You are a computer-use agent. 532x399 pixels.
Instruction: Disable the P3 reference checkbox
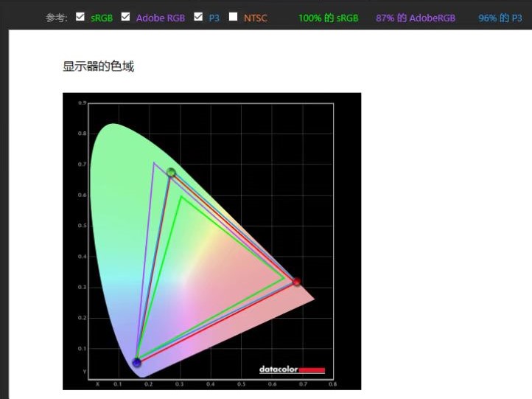point(198,17)
